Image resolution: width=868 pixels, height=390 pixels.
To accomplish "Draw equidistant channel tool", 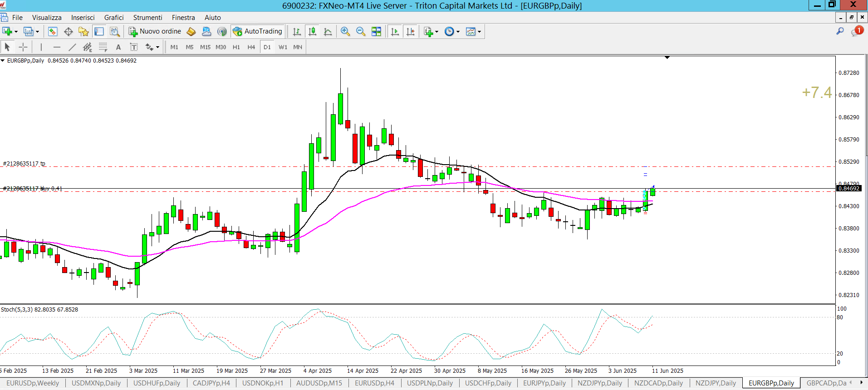I will 88,47.
